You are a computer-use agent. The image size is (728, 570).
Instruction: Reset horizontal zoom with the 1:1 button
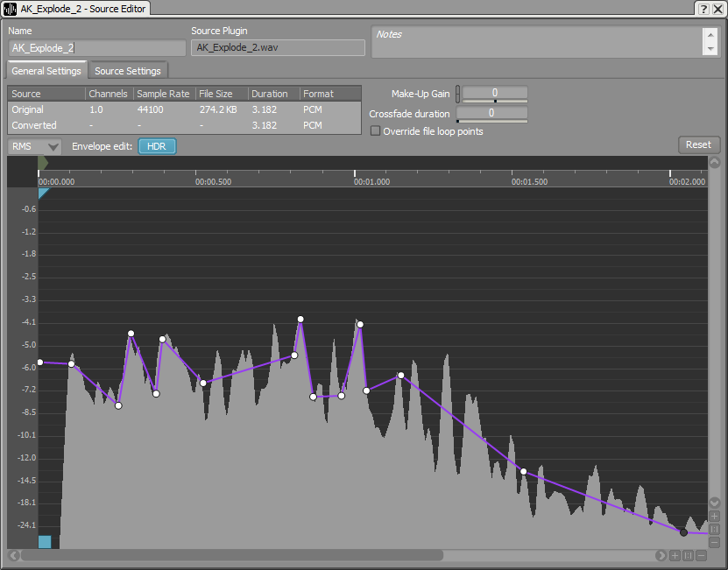688,555
